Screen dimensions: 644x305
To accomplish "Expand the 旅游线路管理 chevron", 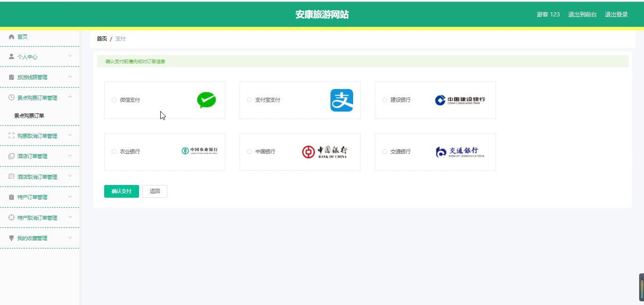I will point(70,77).
